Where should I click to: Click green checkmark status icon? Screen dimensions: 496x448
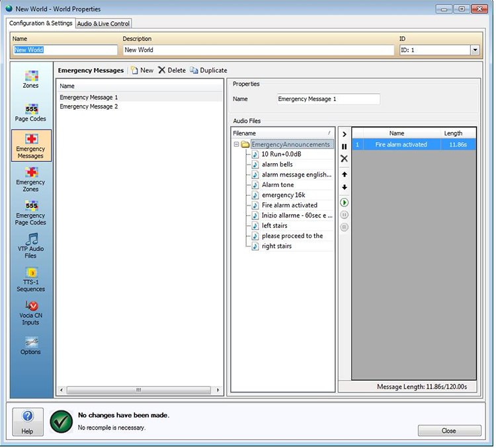[x=61, y=422]
